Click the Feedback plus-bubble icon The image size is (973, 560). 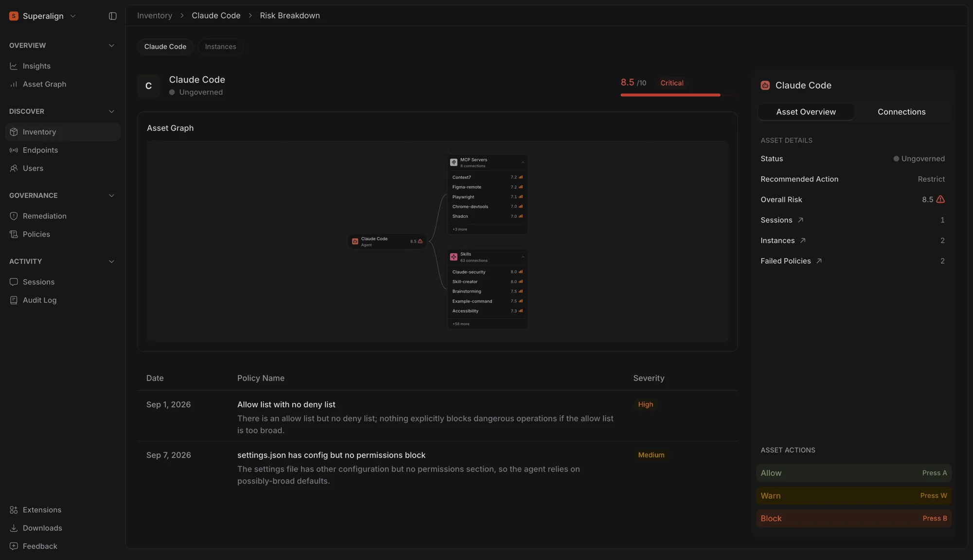[14, 546]
